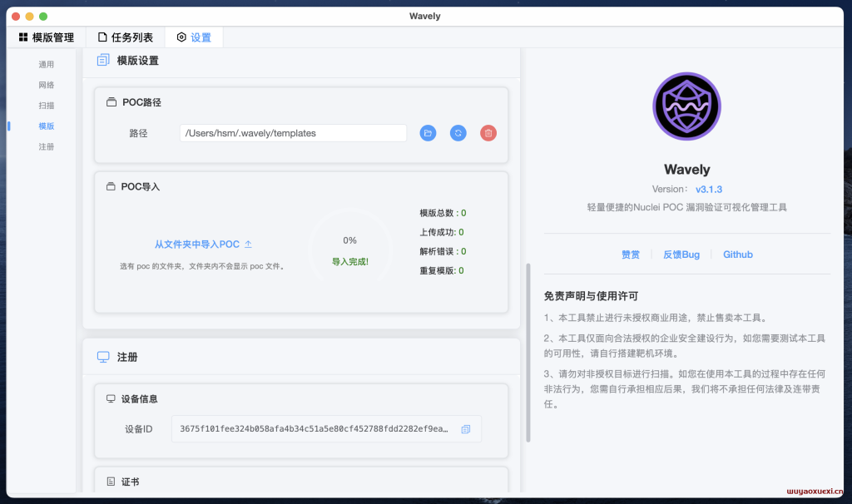This screenshot has width=852, height=504.
Task: Click the 重复模版: 0 counter
Action: click(442, 270)
